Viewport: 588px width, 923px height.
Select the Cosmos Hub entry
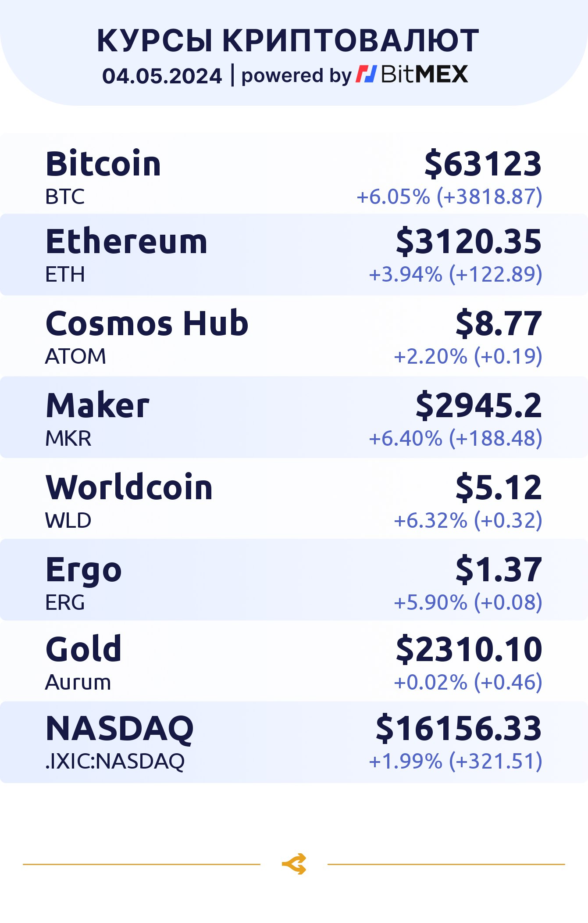pos(294,336)
